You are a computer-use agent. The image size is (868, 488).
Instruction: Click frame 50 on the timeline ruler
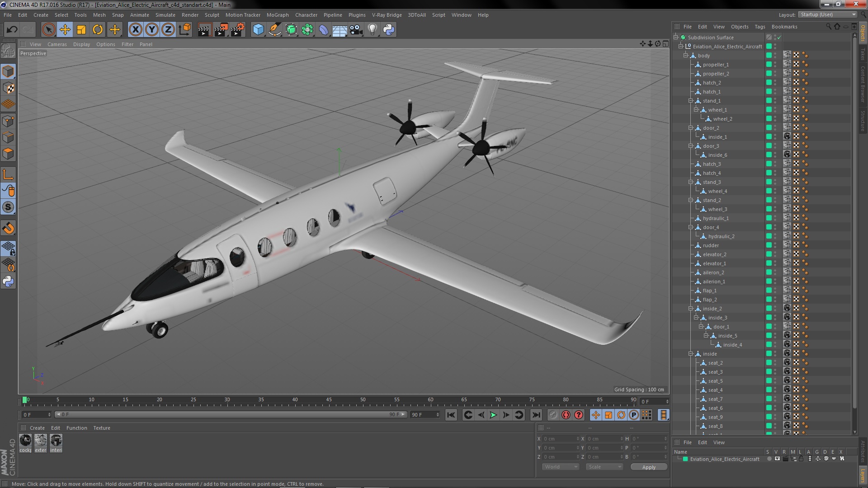[363, 400]
